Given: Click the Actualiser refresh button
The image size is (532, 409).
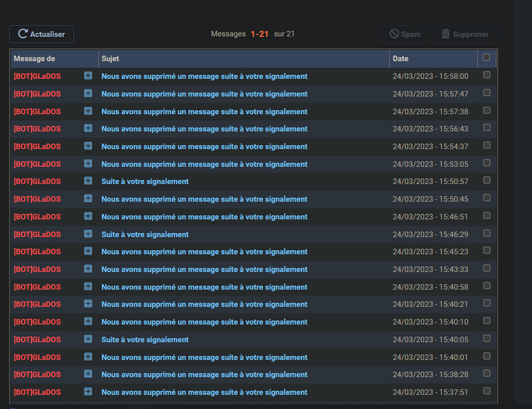Looking at the screenshot, I should (x=42, y=34).
